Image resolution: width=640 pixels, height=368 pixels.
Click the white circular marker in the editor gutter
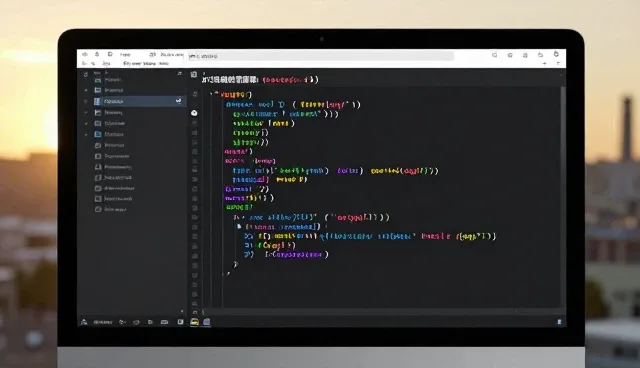pyautogui.click(x=194, y=113)
